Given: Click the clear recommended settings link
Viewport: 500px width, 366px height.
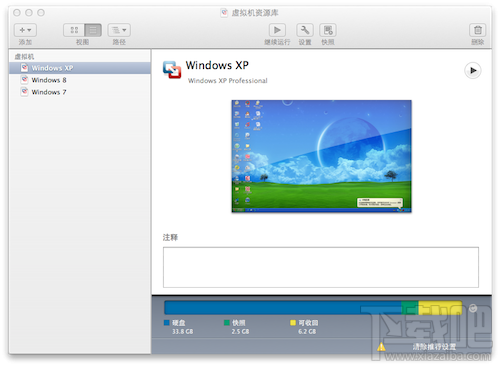Looking at the screenshot, I should click(434, 347).
